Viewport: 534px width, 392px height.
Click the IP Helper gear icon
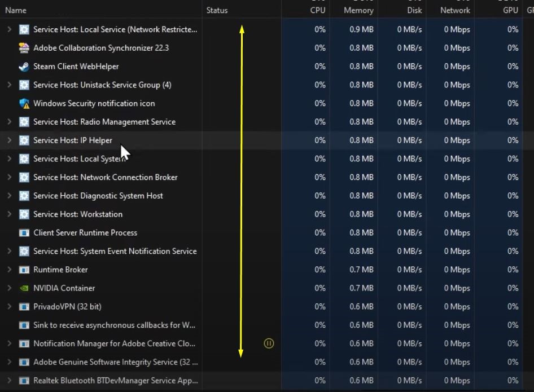[24, 140]
